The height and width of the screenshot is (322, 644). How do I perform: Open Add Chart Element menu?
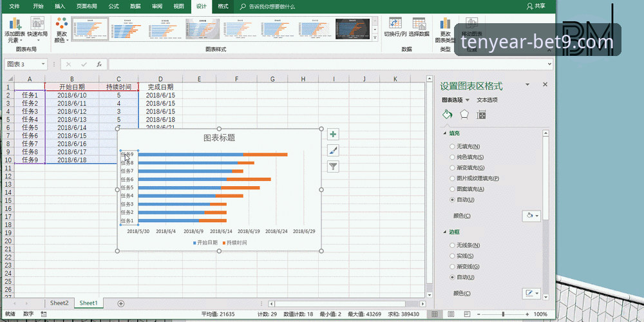pyautogui.click(x=15, y=30)
